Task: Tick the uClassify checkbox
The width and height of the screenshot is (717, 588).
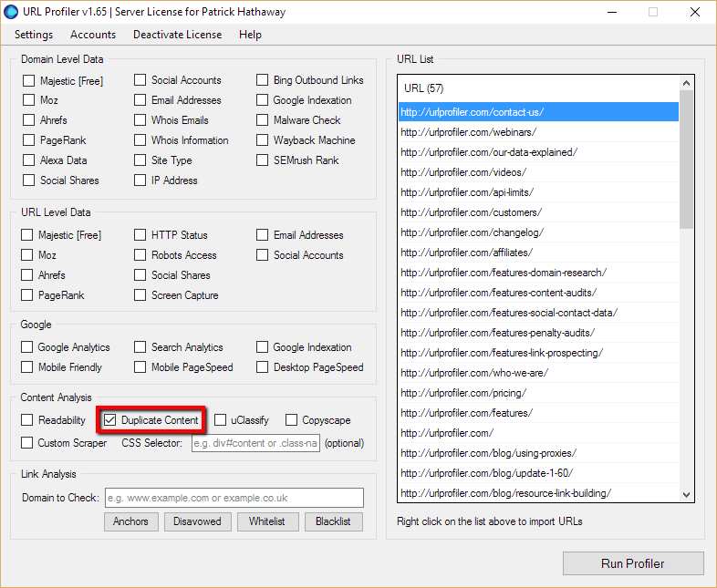Action: (x=220, y=420)
